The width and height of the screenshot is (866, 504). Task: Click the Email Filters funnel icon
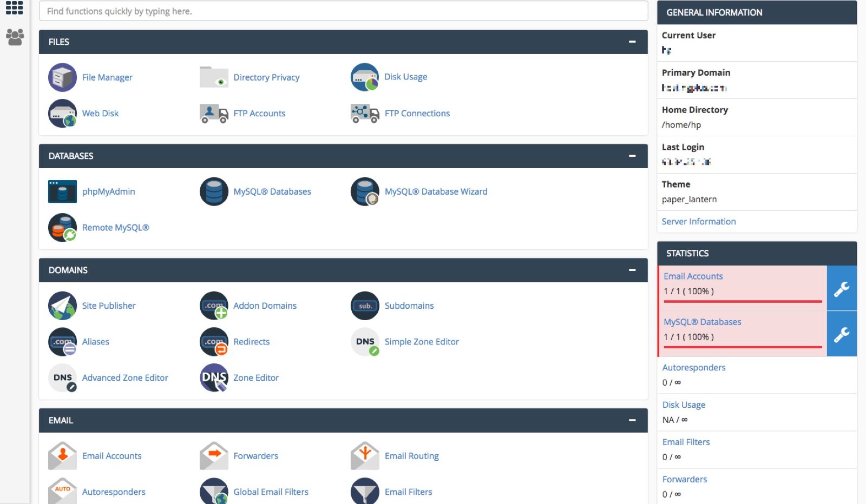(x=365, y=491)
